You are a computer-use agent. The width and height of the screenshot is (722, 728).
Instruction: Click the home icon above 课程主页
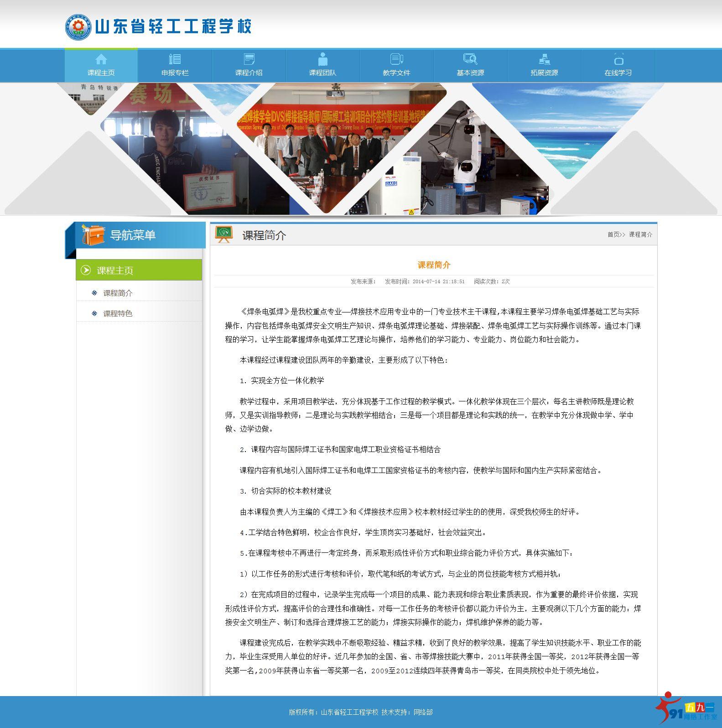101,59
